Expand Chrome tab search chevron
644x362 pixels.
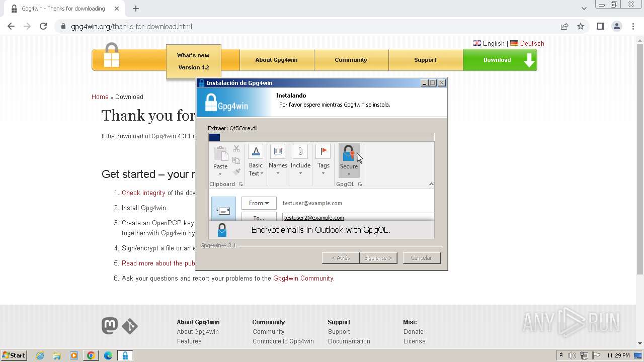584,9
